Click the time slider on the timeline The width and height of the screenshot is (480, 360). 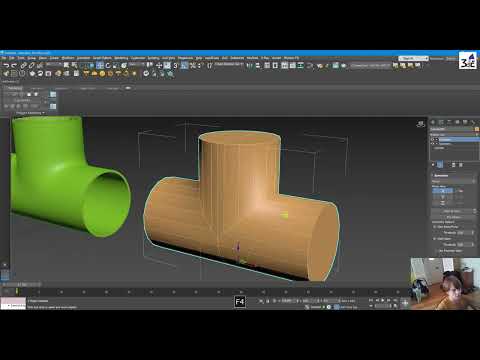tap(21, 285)
